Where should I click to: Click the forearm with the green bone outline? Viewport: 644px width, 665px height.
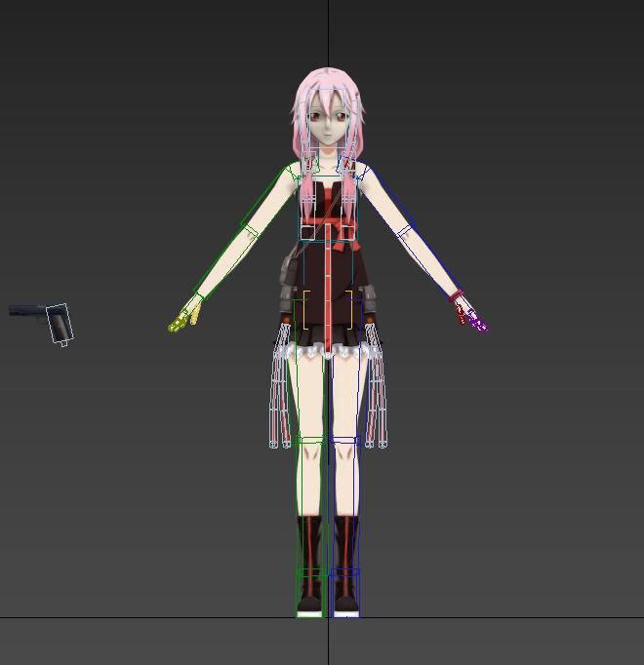point(222,263)
